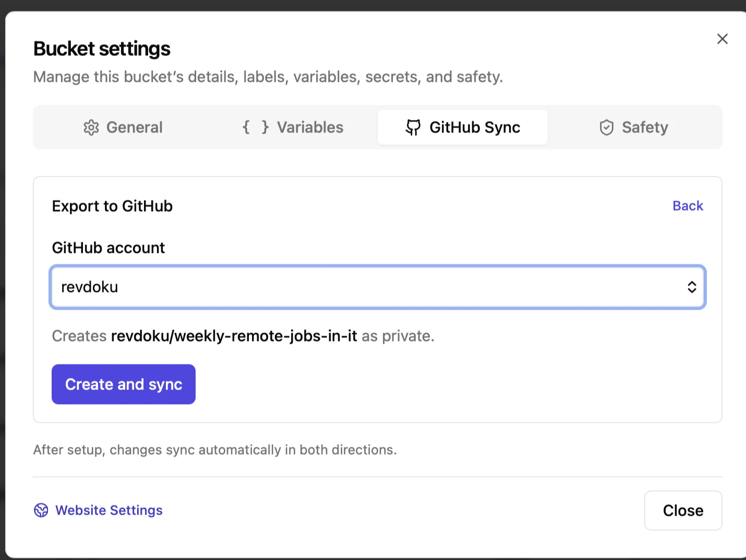This screenshot has height=560, width=746.
Task: Click the 'Manage this bucket's details' description
Action: click(268, 77)
